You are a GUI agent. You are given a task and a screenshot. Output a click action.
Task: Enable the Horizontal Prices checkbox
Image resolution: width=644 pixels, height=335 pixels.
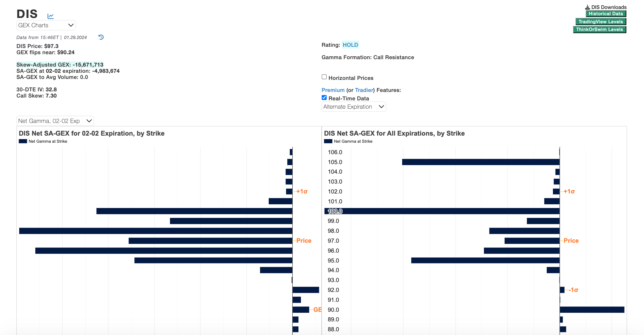(324, 77)
